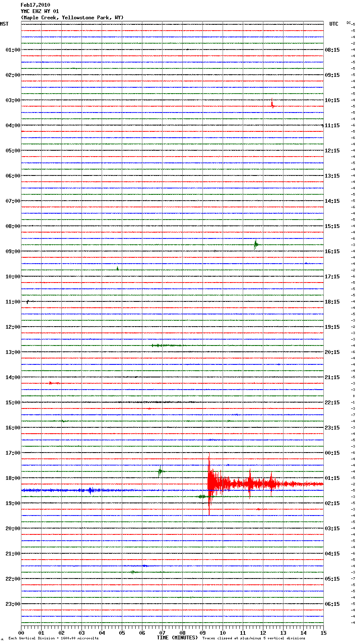Select the 02:00 MST time label
The width and height of the screenshot is (357, 644).
[13, 75]
